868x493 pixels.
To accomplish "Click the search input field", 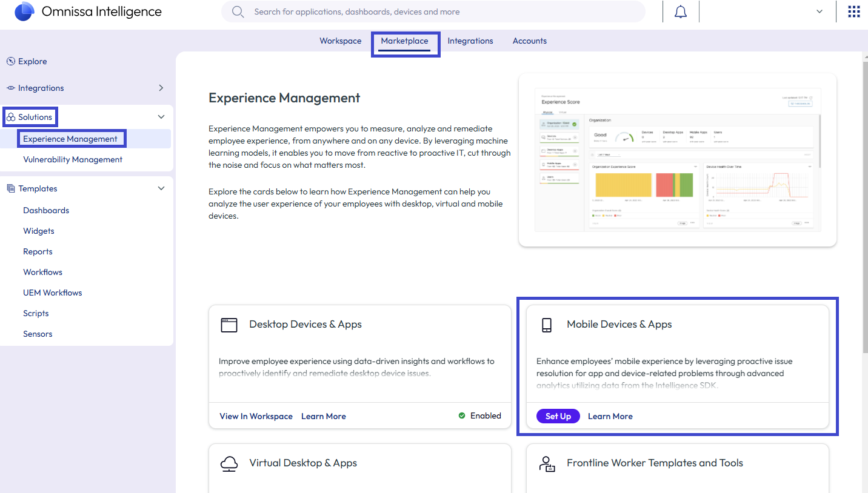I will coord(433,12).
